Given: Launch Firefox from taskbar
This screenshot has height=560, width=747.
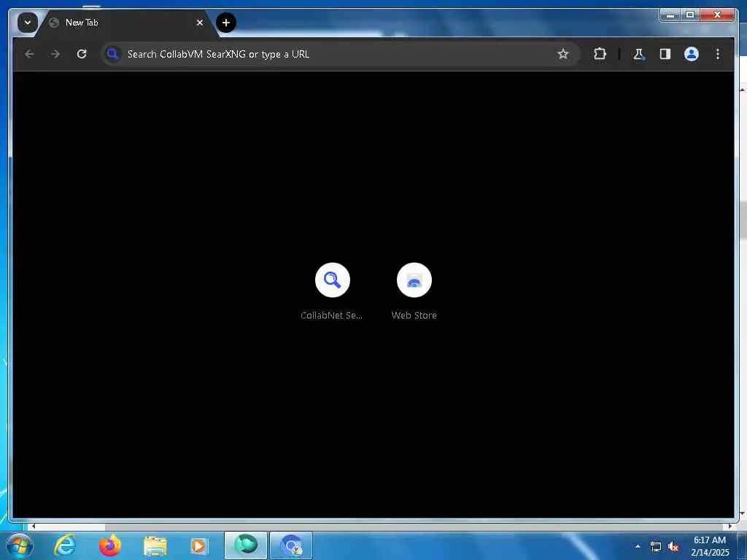Looking at the screenshot, I should (109, 545).
